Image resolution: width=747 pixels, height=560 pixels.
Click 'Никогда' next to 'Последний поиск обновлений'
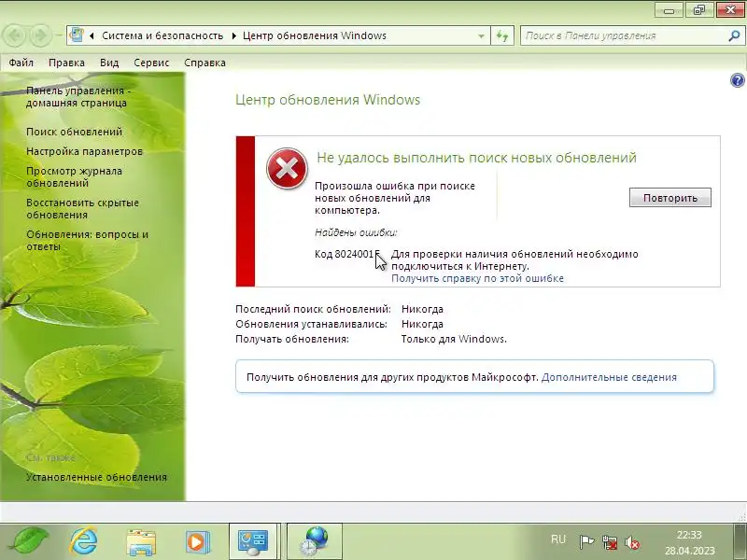pos(422,309)
